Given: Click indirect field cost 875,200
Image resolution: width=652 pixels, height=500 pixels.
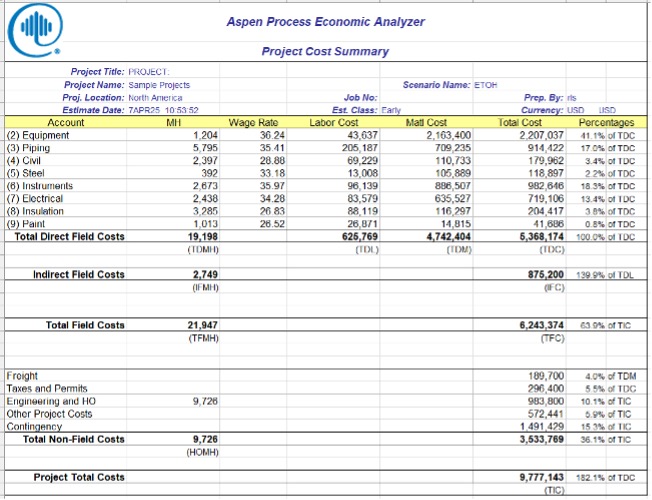Looking at the screenshot, I should 546,275.
